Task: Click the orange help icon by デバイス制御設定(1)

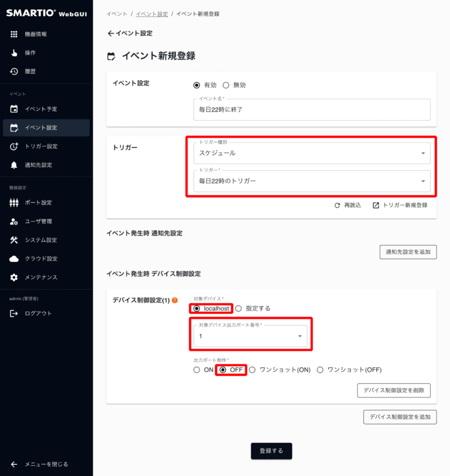Action: 175,300
